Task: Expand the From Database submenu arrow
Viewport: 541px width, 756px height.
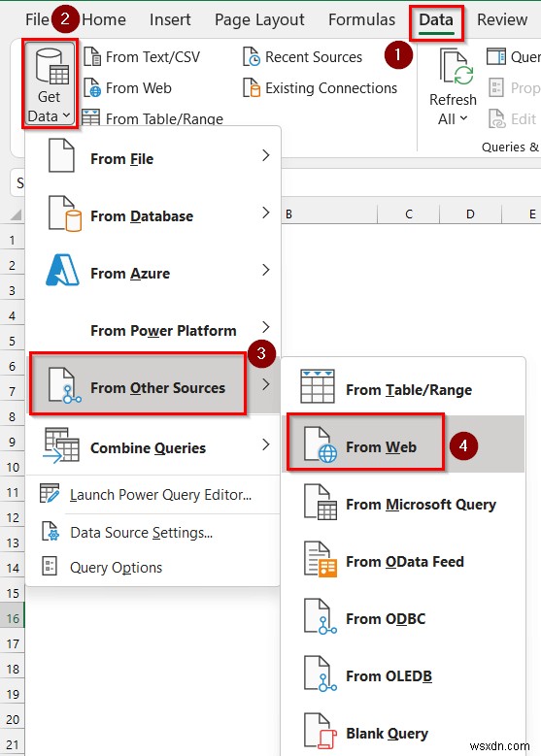Action: (266, 213)
